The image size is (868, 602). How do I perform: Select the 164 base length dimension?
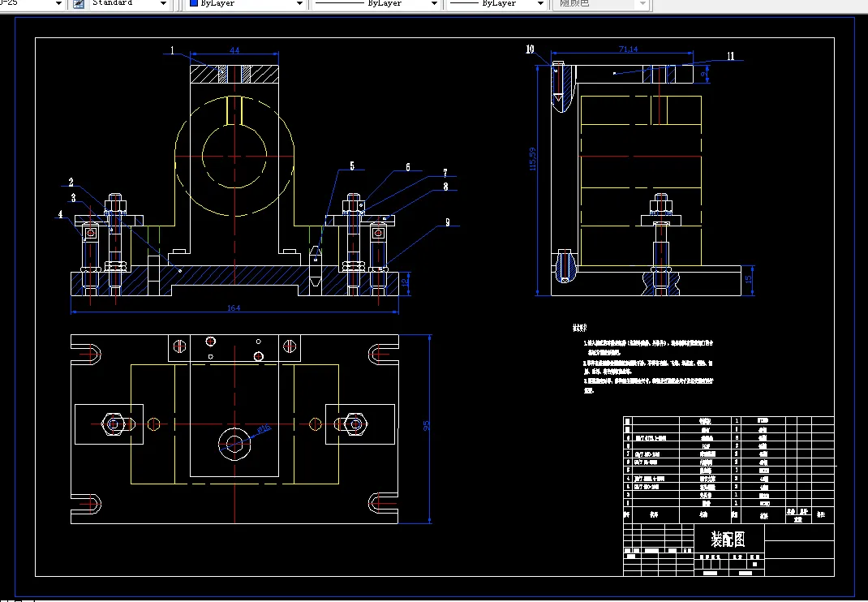234,308
